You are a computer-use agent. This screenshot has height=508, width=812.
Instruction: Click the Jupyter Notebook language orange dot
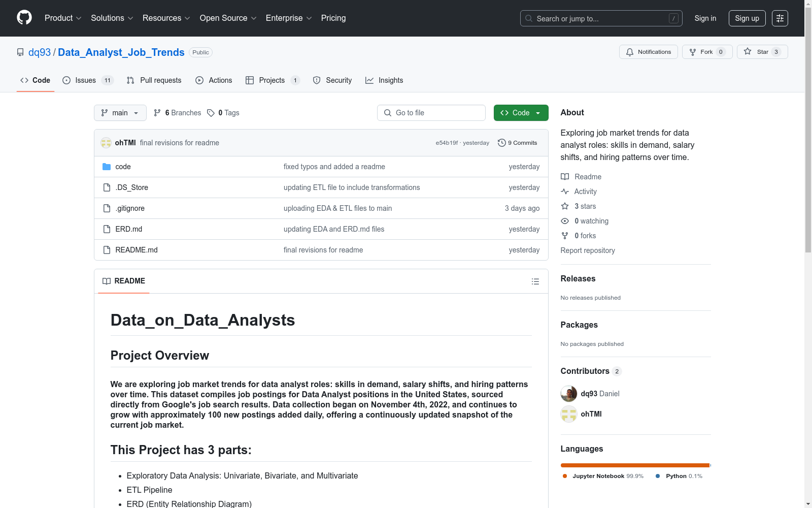[x=565, y=476]
